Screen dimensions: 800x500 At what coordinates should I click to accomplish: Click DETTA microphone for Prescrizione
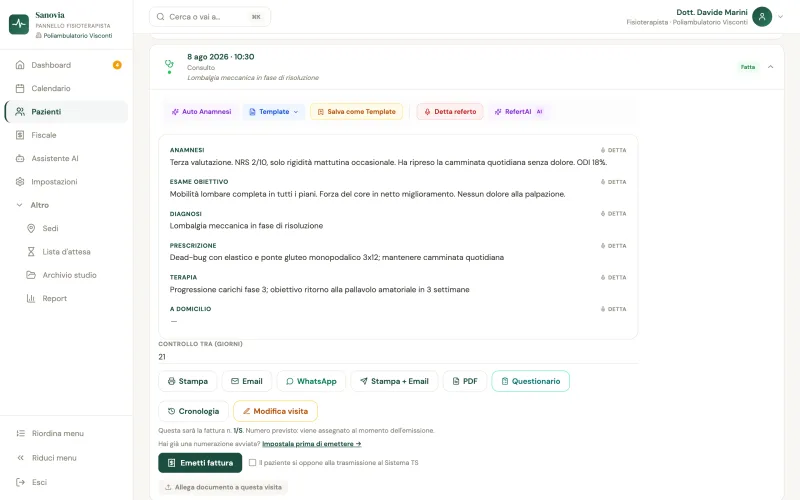coord(613,245)
